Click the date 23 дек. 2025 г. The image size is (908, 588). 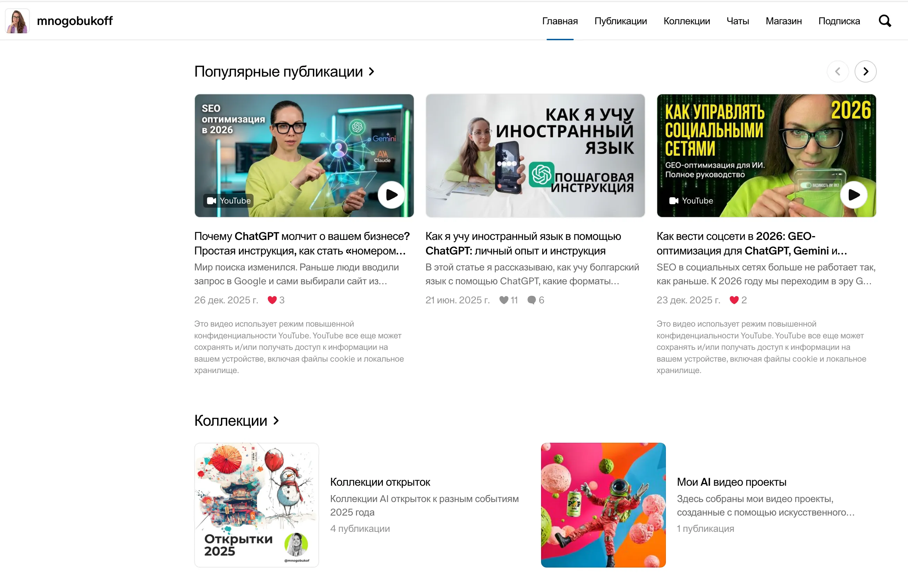pos(688,300)
